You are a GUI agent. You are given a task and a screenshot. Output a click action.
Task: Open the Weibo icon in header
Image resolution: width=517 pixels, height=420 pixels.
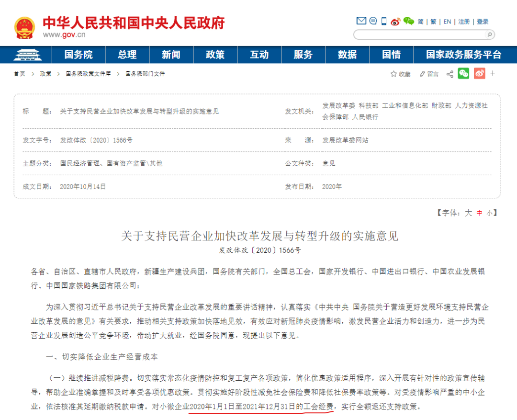click(x=395, y=22)
